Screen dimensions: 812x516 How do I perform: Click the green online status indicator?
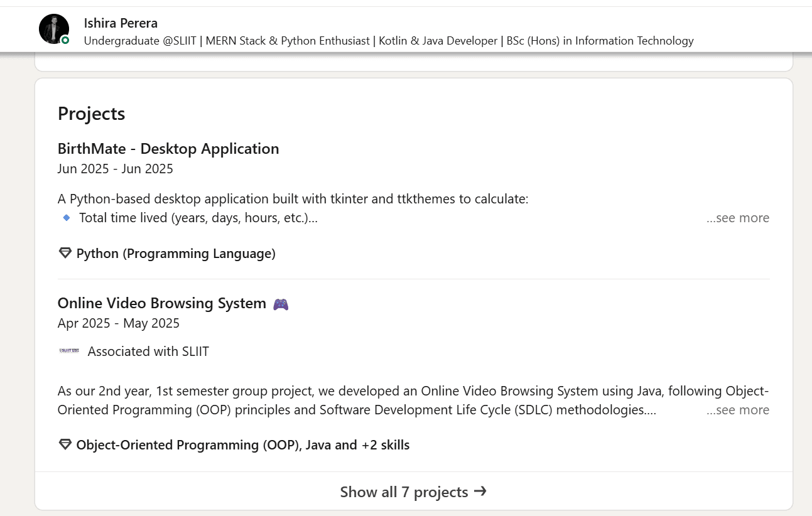65,40
